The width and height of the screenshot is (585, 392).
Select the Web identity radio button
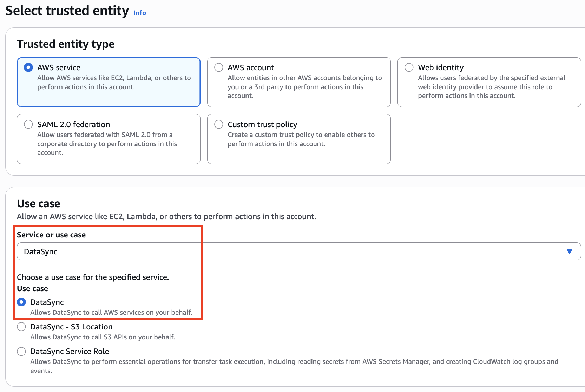[x=409, y=67]
